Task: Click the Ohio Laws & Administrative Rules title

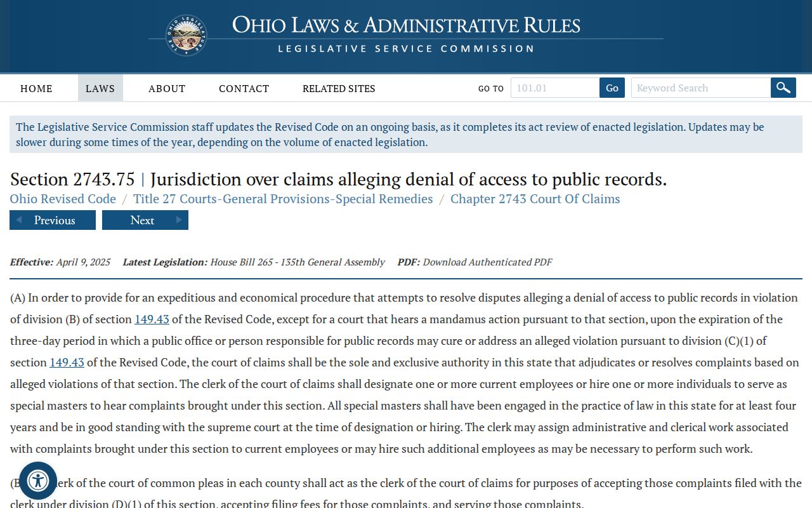Action: pyautogui.click(x=406, y=25)
